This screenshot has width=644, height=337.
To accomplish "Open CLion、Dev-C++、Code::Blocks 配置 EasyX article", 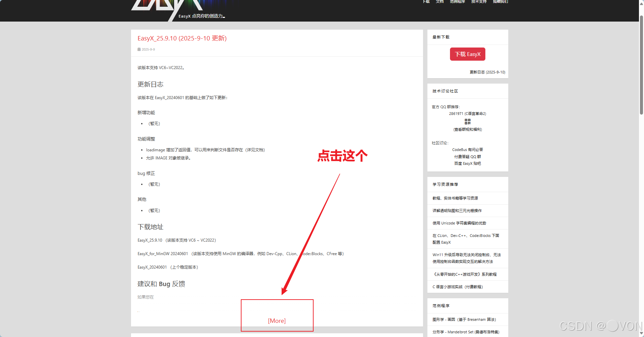I will (466, 239).
